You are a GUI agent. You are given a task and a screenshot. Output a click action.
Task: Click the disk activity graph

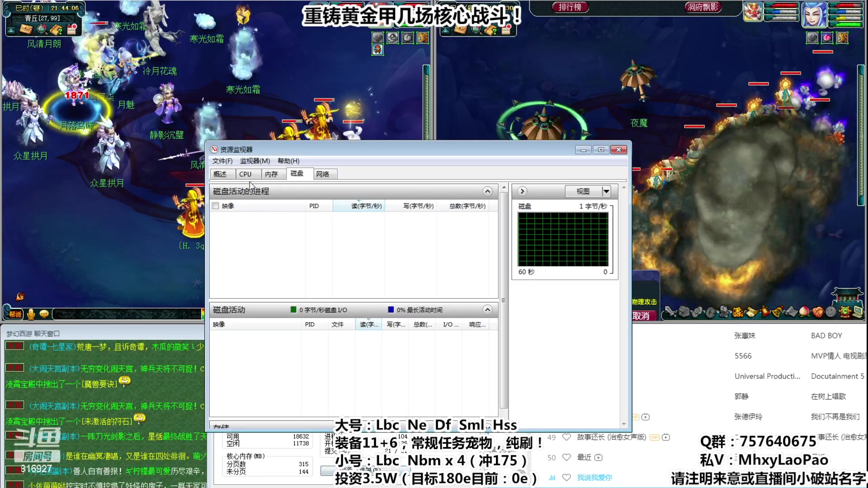click(x=563, y=239)
